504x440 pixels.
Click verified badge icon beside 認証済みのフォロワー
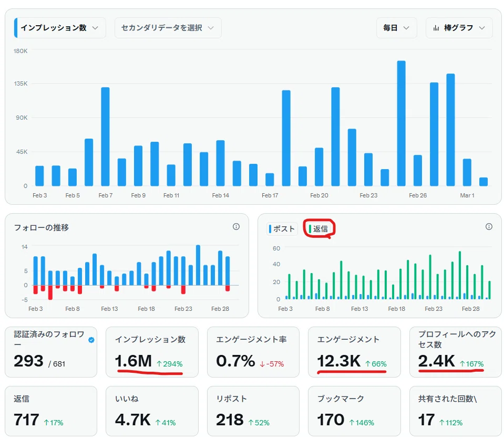pos(91,340)
